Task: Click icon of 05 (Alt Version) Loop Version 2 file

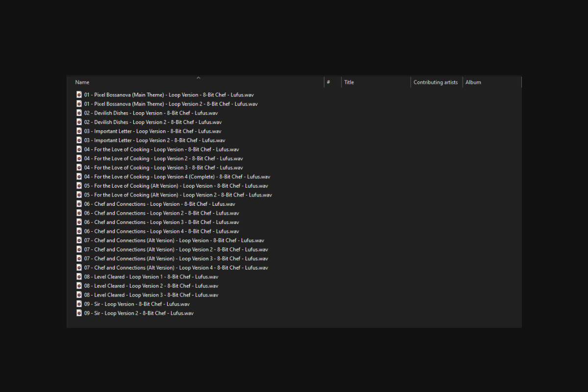Action: (79, 195)
